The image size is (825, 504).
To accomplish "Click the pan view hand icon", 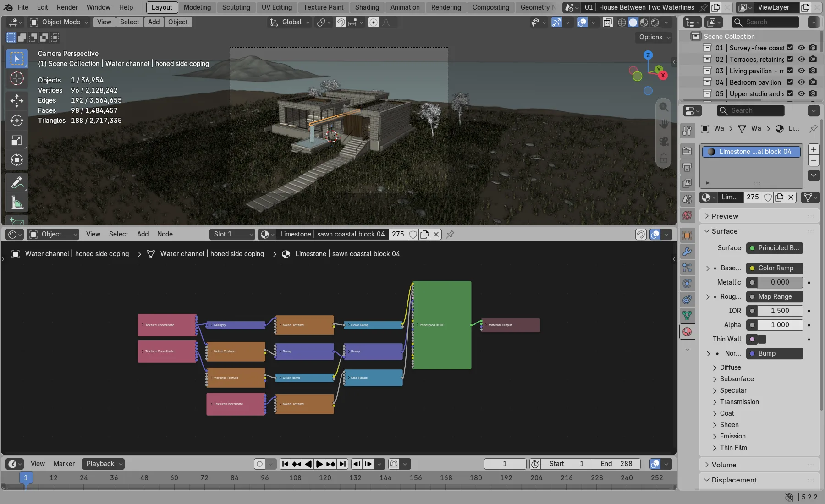I will pyautogui.click(x=664, y=124).
